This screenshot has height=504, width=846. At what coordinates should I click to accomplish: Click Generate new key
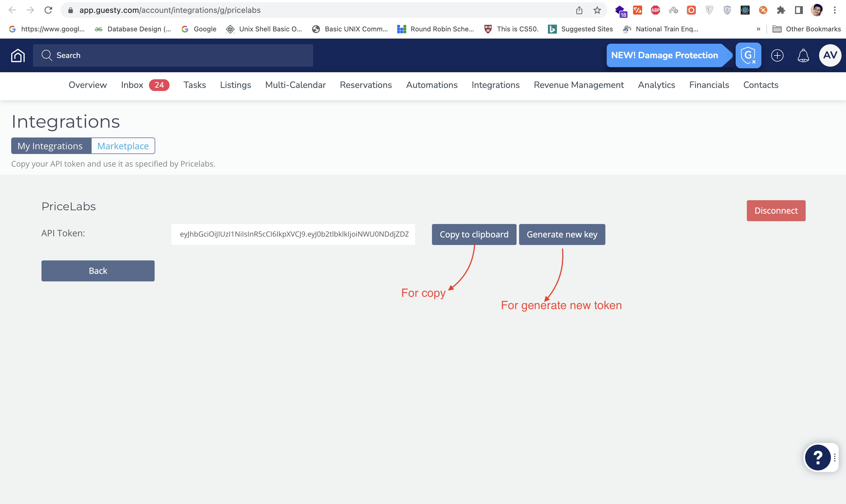pos(562,234)
